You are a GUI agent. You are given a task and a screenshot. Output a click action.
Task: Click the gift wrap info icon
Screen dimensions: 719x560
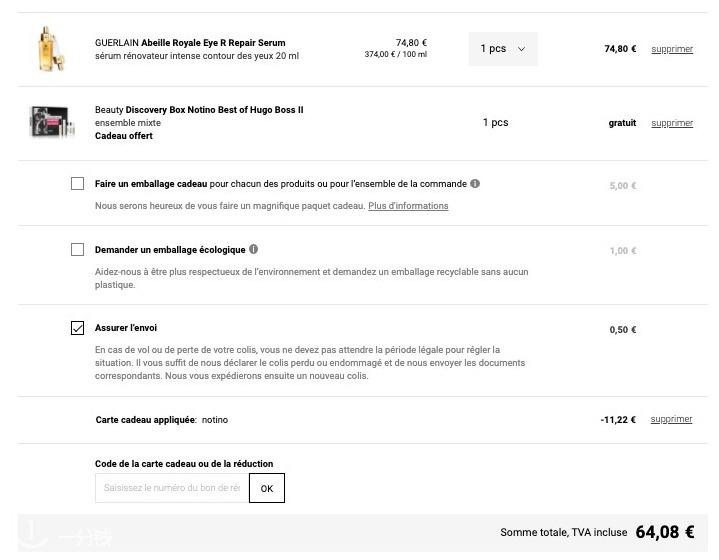[475, 183]
